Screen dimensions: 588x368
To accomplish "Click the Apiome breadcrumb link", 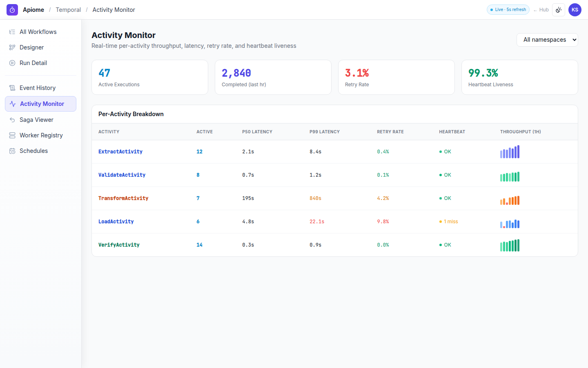I will click(x=33, y=10).
